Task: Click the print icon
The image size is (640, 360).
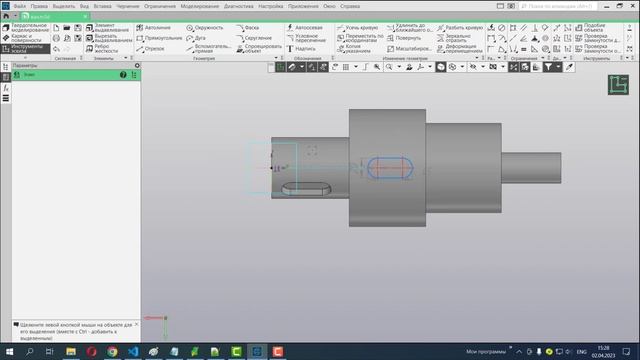Action: pos(56,38)
